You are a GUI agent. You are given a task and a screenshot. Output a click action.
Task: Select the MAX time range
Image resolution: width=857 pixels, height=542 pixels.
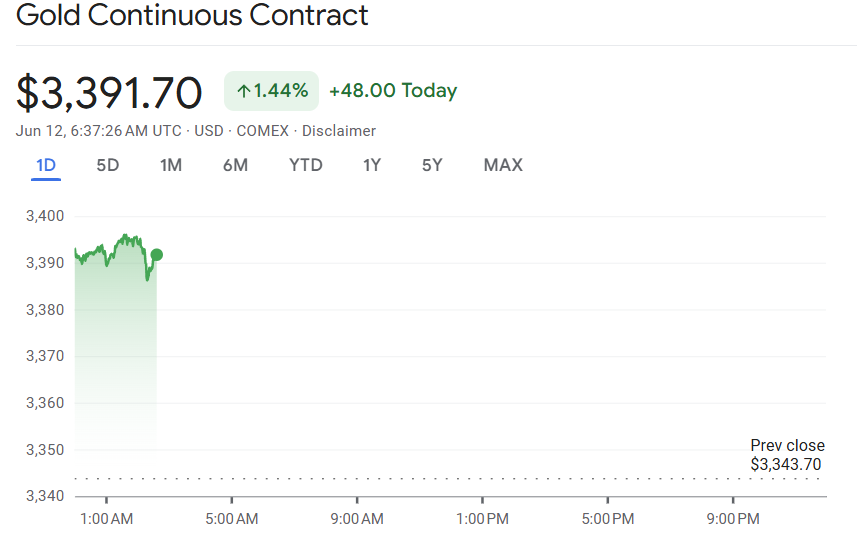pyautogui.click(x=503, y=165)
